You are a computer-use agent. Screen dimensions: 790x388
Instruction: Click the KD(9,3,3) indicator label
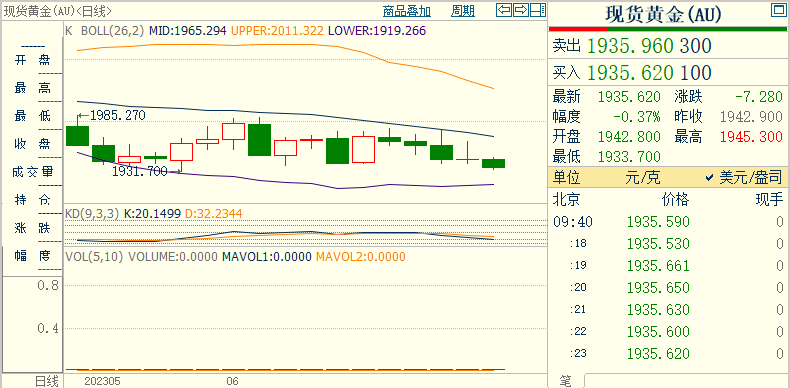tap(92, 214)
